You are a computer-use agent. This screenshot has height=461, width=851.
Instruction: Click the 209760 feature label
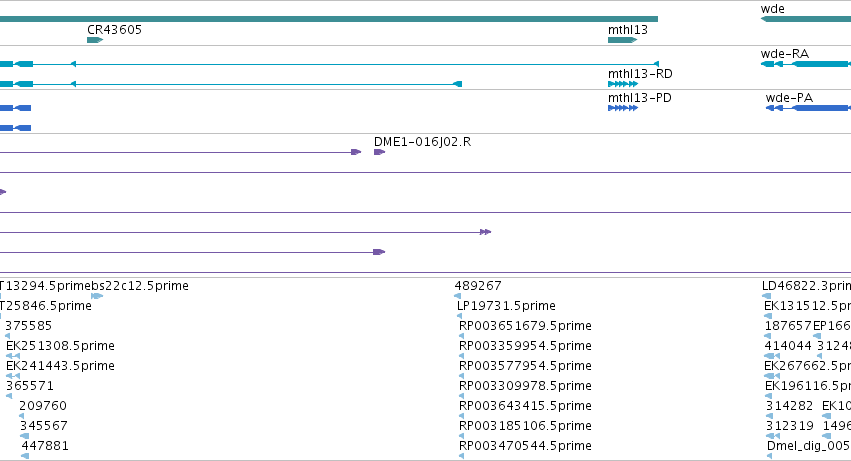pyautogui.click(x=43, y=406)
